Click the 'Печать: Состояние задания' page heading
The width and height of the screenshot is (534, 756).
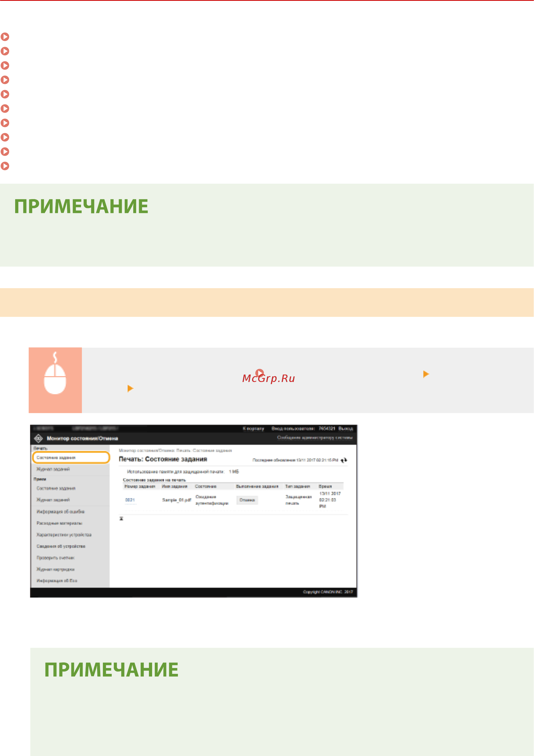point(163,459)
